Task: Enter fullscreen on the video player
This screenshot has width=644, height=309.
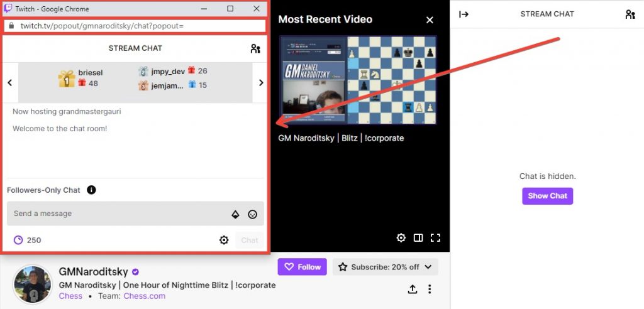Action: point(435,237)
